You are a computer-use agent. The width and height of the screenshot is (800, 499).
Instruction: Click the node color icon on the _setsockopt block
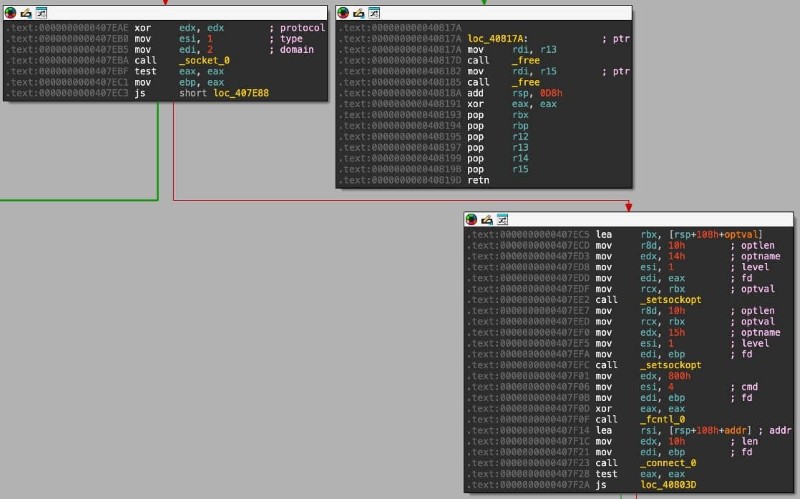pos(471,219)
